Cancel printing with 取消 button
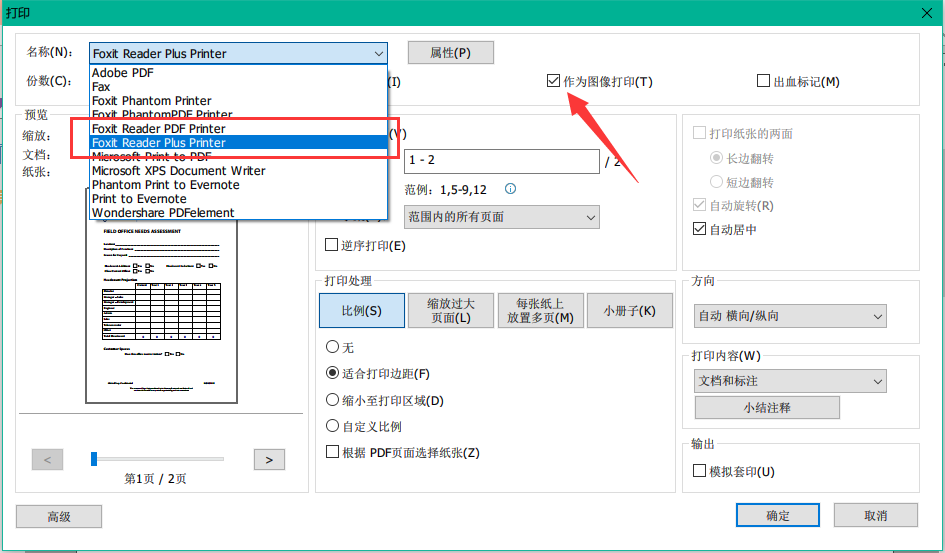 point(876,515)
